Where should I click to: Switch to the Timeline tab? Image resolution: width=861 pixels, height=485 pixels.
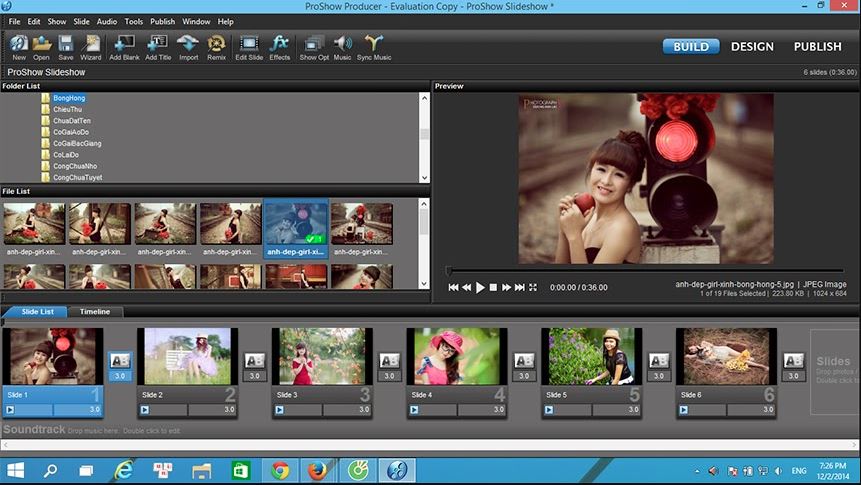point(94,311)
